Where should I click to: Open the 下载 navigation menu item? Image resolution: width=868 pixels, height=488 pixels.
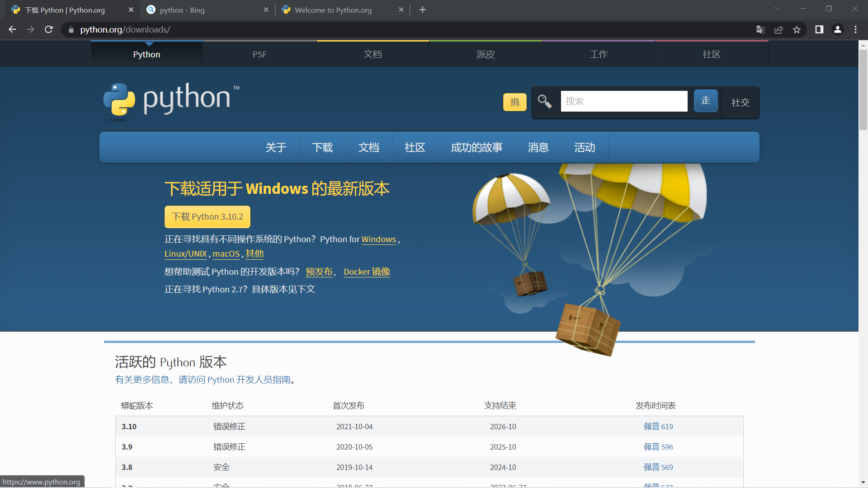tap(322, 147)
